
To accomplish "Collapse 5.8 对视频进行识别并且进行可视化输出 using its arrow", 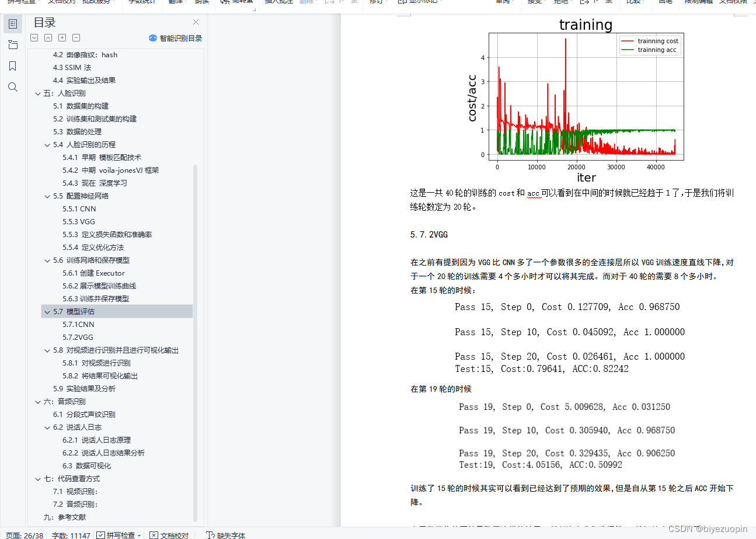I will [x=47, y=350].
